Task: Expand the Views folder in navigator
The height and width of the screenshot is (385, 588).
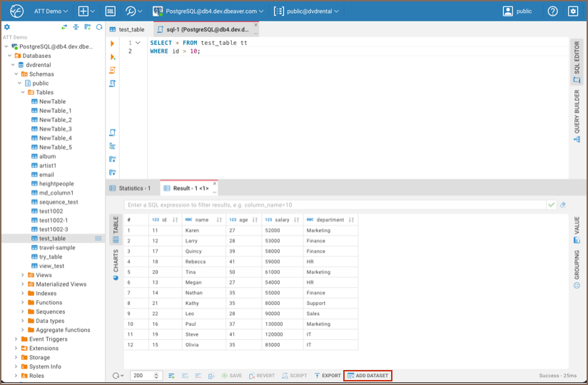Action: pos(23,275)
